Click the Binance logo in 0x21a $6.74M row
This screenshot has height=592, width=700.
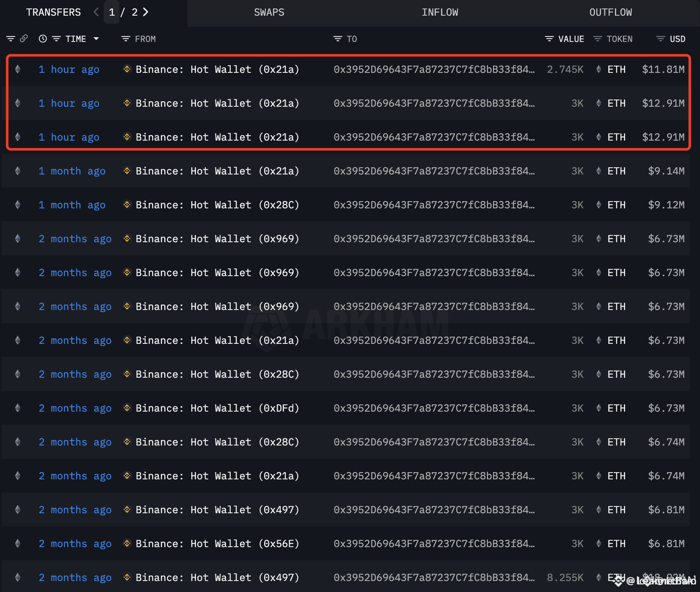(127, 476)
